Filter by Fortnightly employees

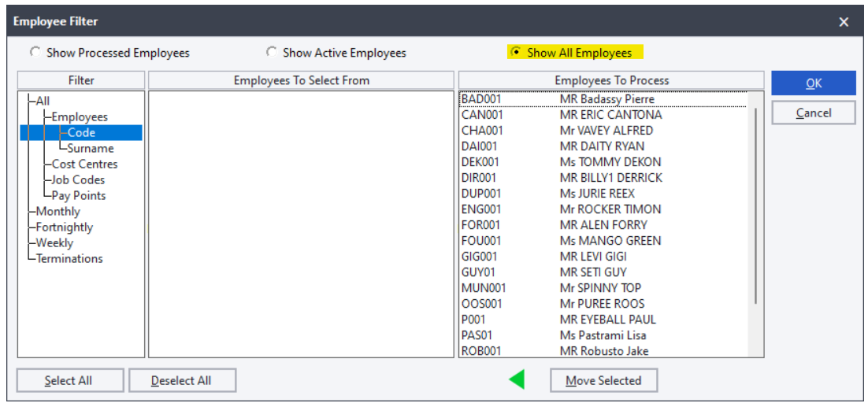[x=65, y=227]
